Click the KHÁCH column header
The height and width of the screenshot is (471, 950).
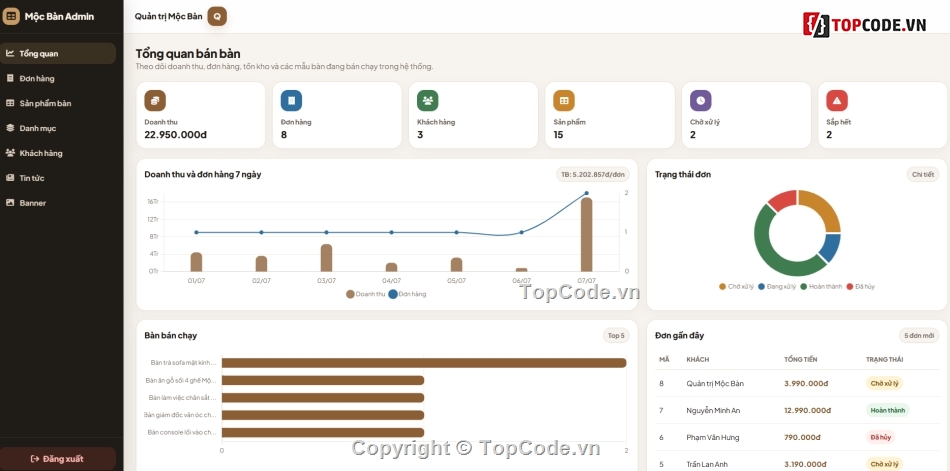tap(697, 359)
